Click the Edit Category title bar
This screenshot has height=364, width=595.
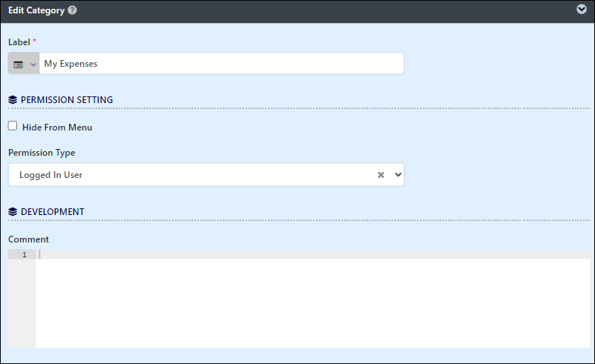[x=297, y=11]
